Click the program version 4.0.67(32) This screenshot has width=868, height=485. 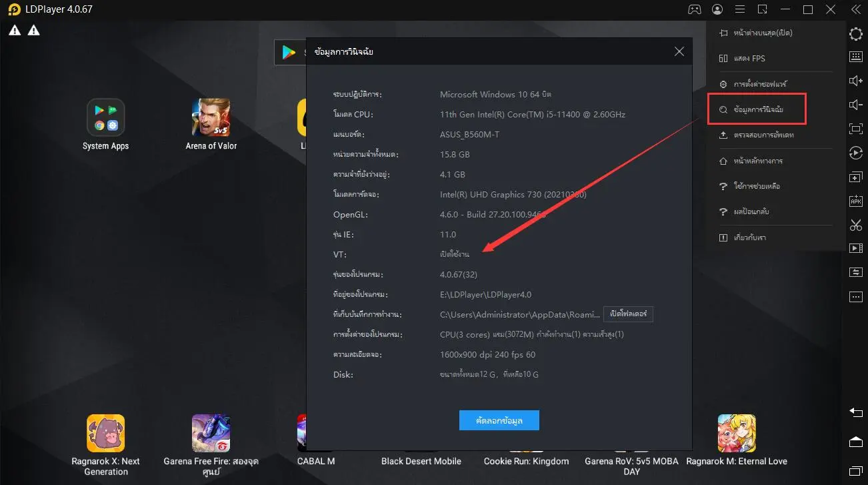coord(459,275)
